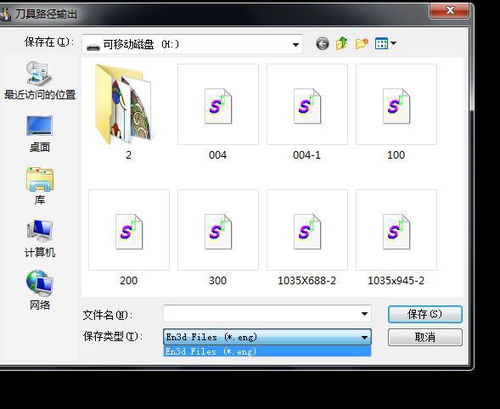Click the Cancel (取消) button
This screenshot has height=409, width=500.
pyautogui.click(x=425, y=337)
